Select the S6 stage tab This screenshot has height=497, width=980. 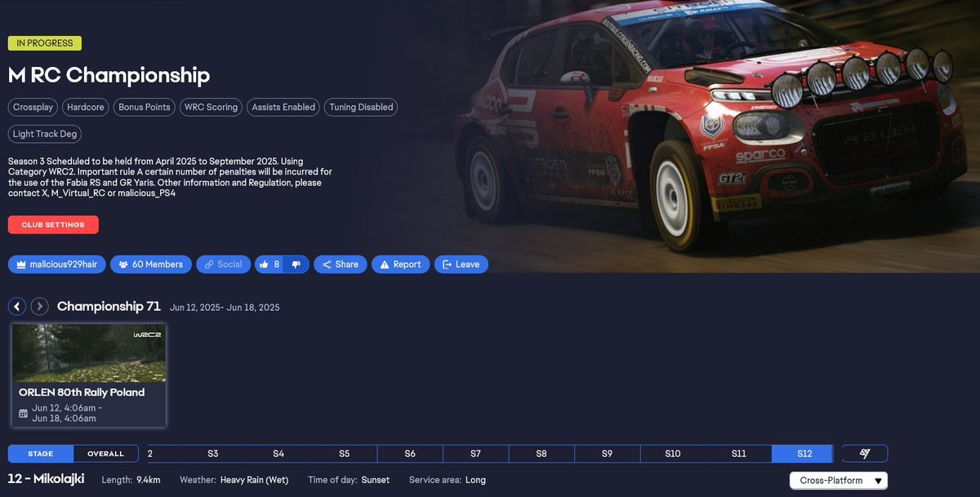pos(410,454)
